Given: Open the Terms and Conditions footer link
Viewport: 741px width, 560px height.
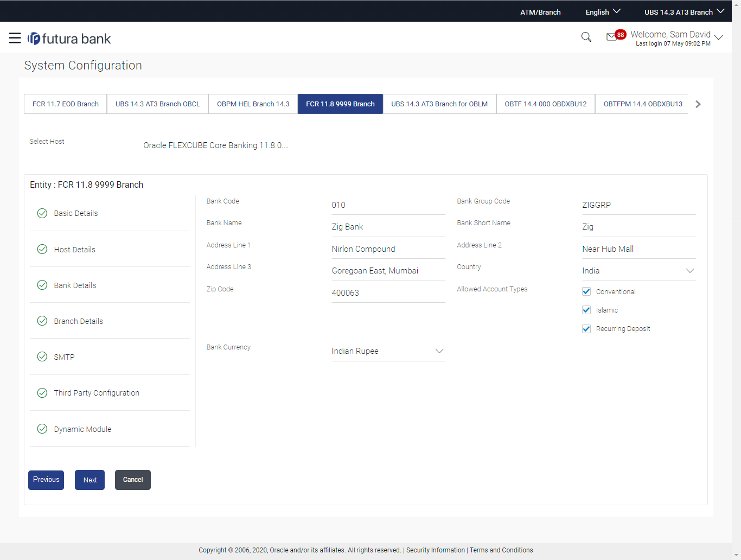Looking at the screenshot, I should point(501,550).
